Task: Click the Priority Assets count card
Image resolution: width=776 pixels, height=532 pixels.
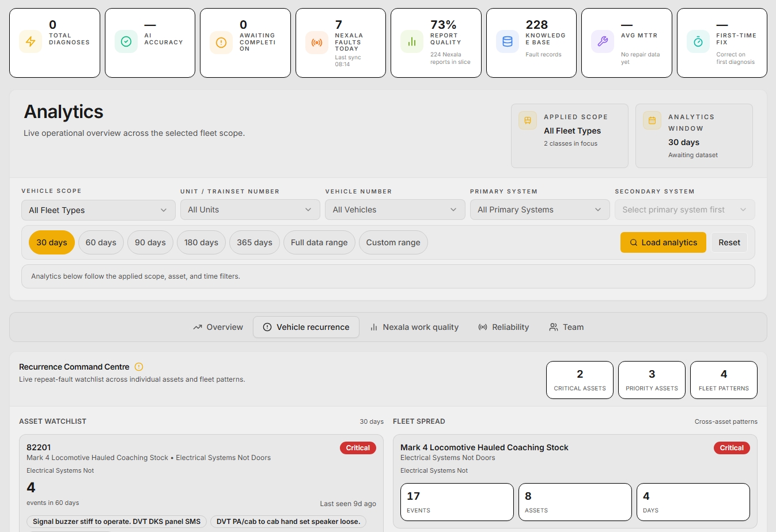Action: coord(652,380)
